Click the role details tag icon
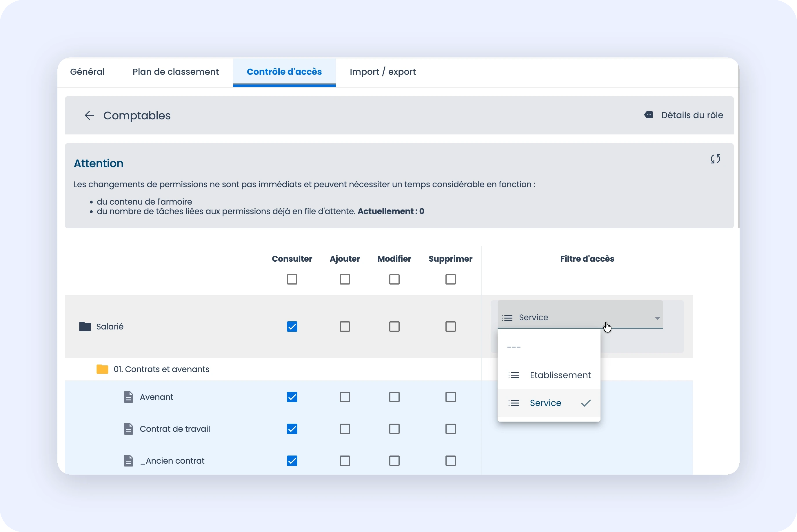The width and height of the screenshot is (797, 532). point(648,115)
